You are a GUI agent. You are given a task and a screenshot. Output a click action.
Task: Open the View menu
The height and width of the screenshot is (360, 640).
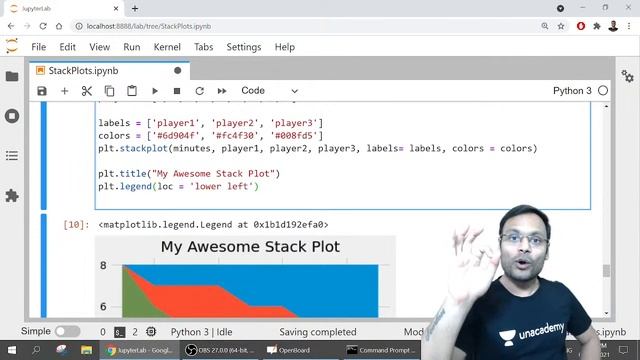click(100, 47)
